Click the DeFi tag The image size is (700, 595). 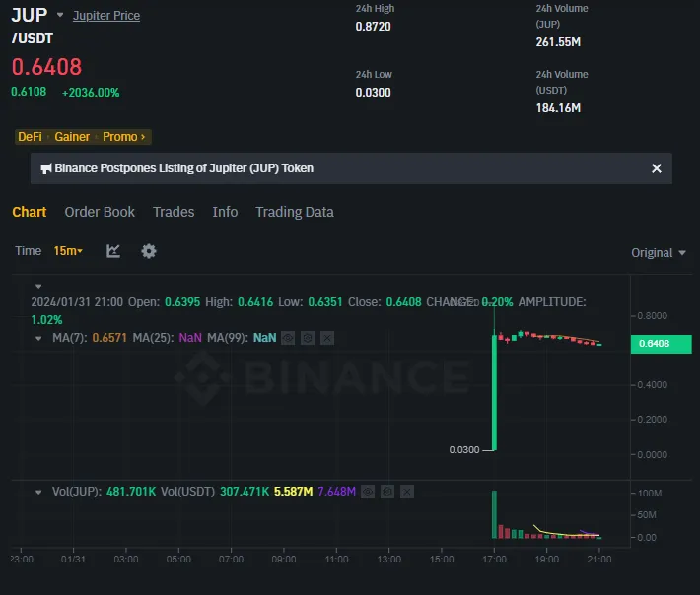30,137
